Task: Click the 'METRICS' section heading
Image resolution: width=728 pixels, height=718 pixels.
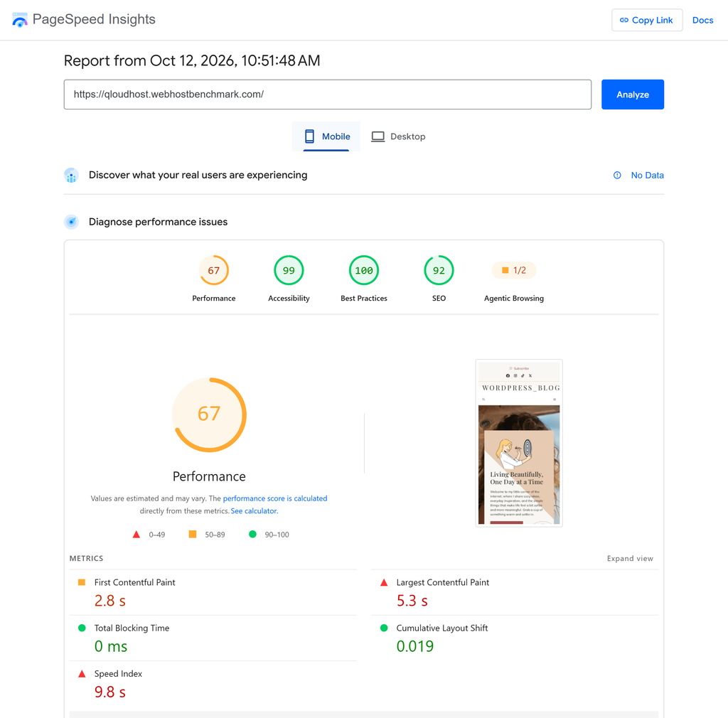Action: [x=86, y=558]
